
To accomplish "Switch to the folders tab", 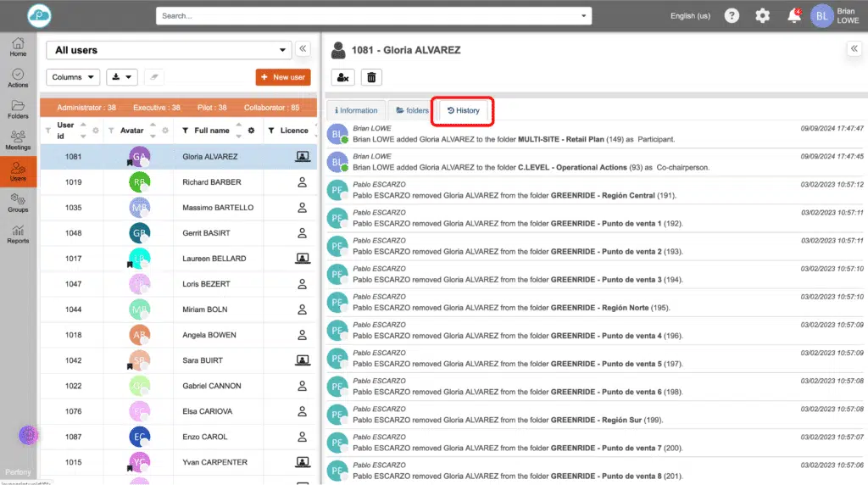I will [412, 110].
